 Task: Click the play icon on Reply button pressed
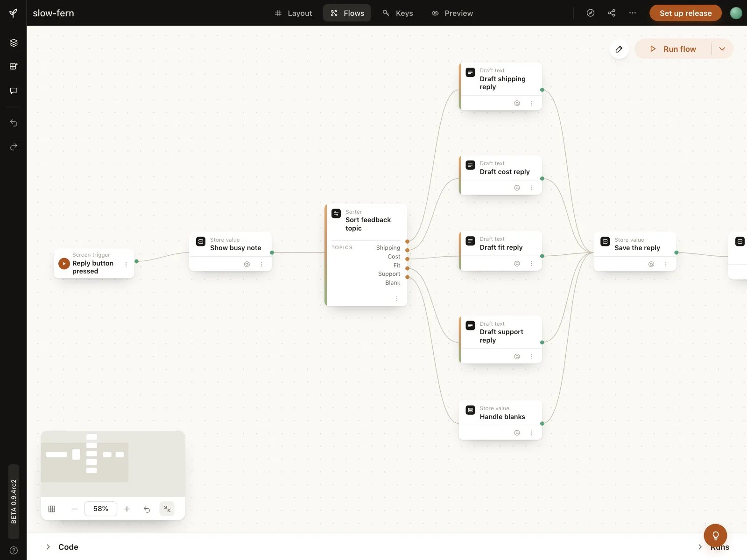point(64,264)
